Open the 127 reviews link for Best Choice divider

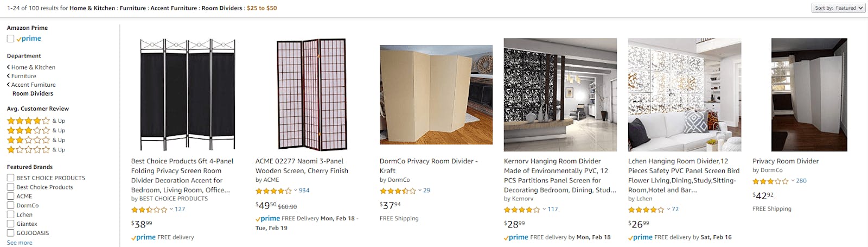(180, 210)
